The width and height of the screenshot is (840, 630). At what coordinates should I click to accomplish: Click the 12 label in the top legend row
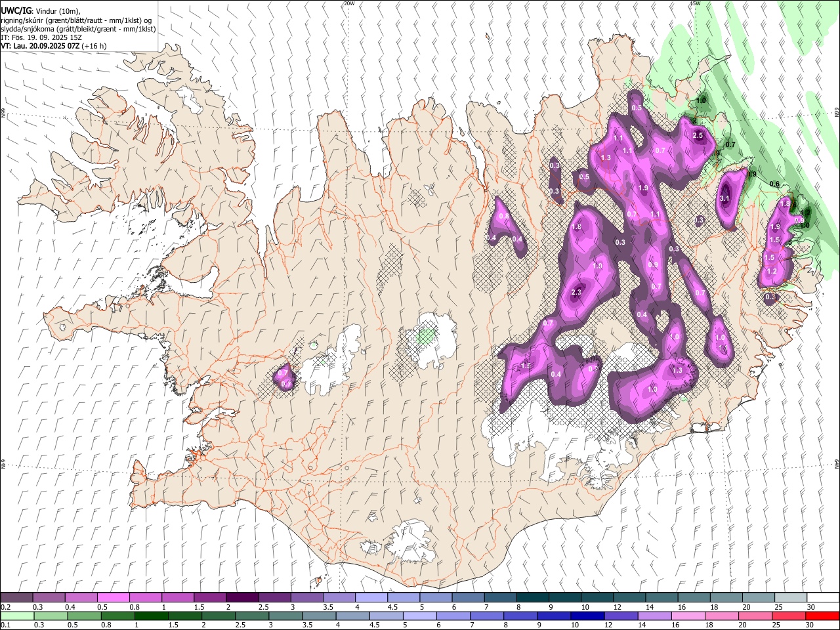(617, 607)
